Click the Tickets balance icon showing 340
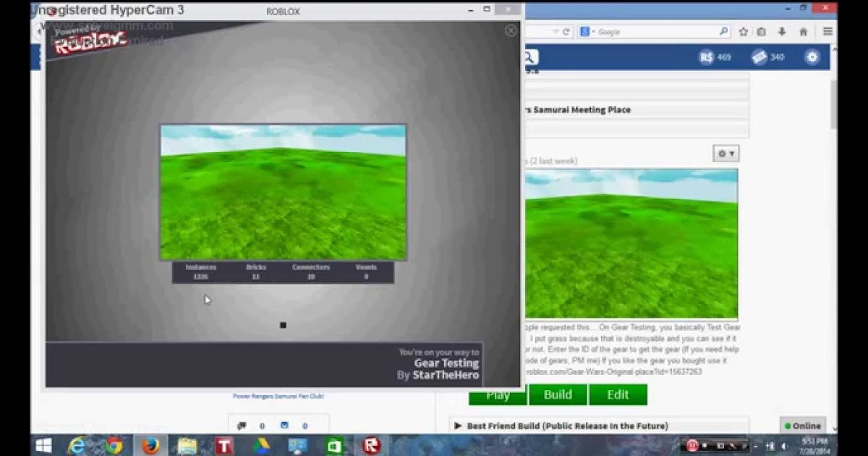 tap(759, 57)
